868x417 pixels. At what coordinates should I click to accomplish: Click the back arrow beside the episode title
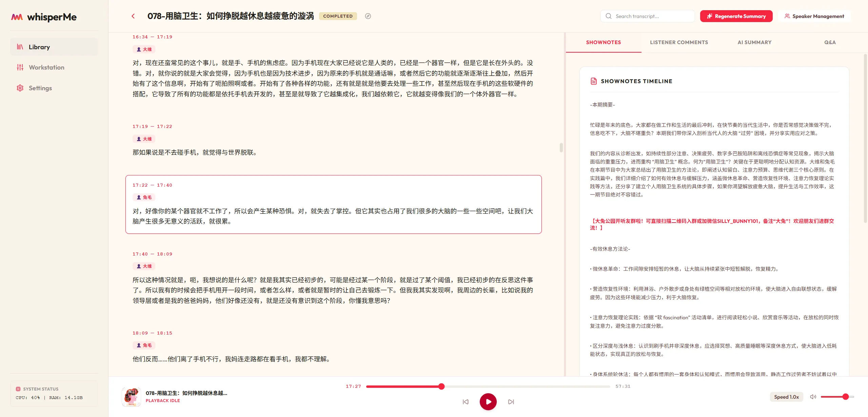(133, 16)
